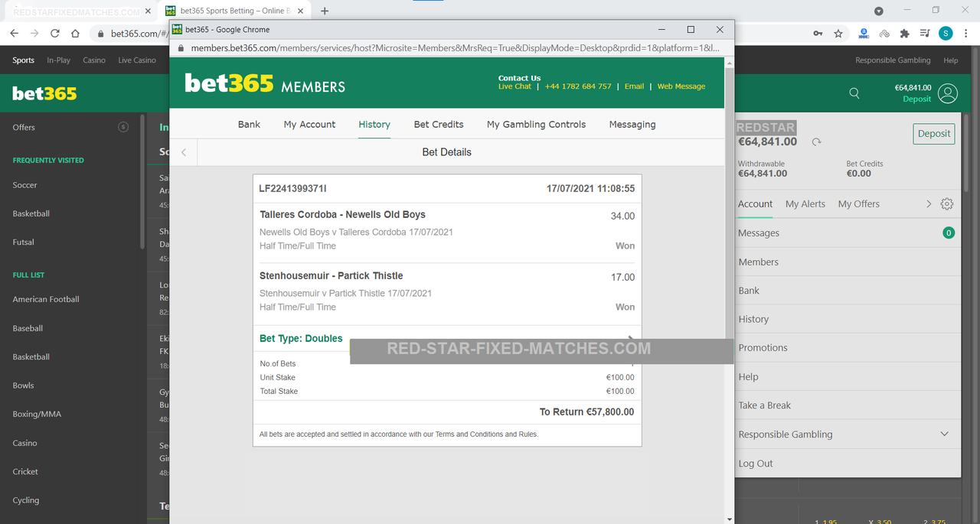Open media control playlist icon
Viewport: 980px width, 524px height.
[x=925, y=34]
